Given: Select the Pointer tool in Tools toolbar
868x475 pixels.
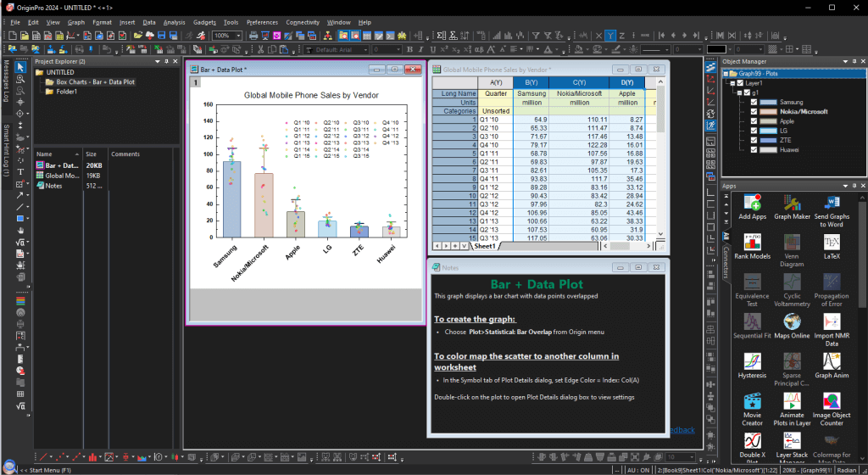Looking at the screenshot, I should [x=20, y=67].
